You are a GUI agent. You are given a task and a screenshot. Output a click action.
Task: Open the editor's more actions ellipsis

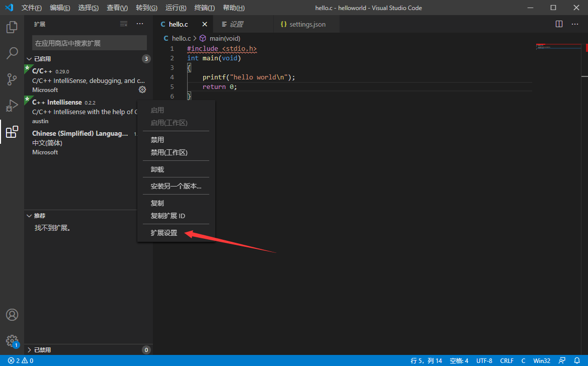[x=575, y=24]
